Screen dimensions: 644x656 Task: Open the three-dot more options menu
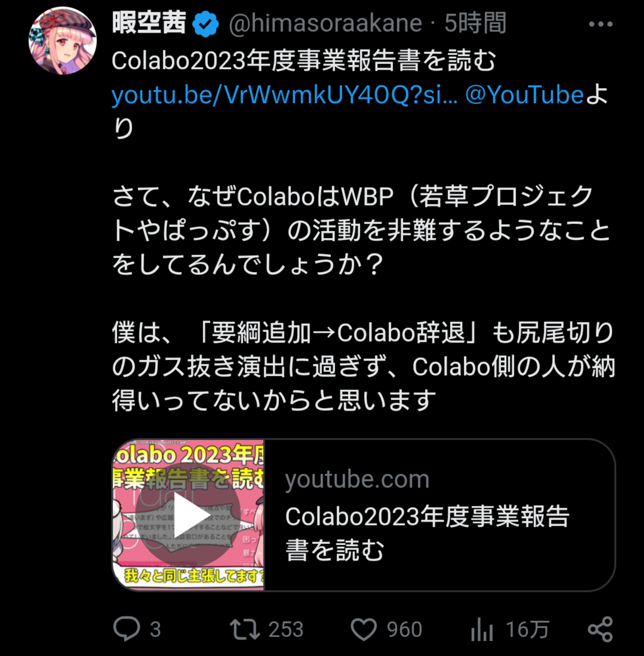click(600, 24)
